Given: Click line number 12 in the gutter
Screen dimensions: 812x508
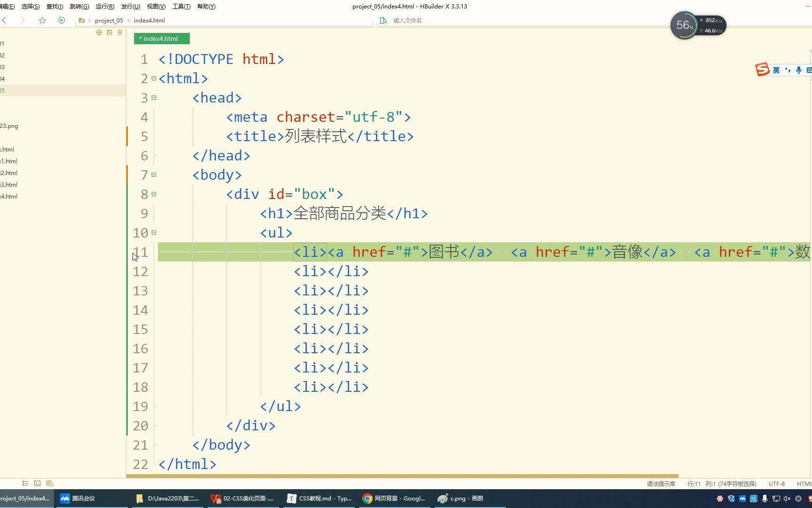Looking at the screenshot, I should pos(140,271).
